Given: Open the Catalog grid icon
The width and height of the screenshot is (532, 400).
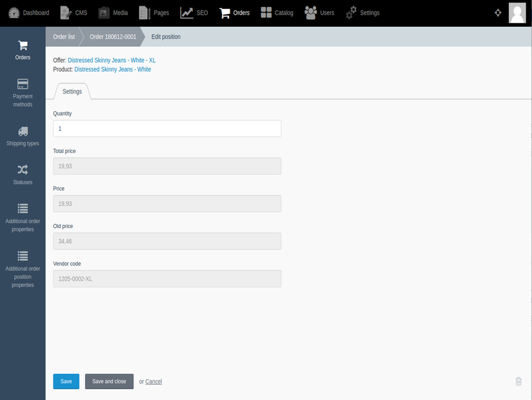Looking at the screenshot, I should [x=267, y=13].
